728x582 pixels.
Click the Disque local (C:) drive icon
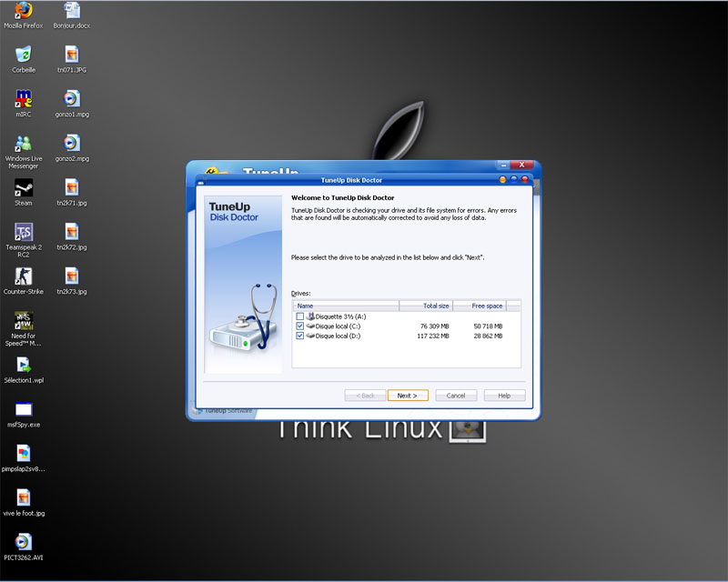310,326
